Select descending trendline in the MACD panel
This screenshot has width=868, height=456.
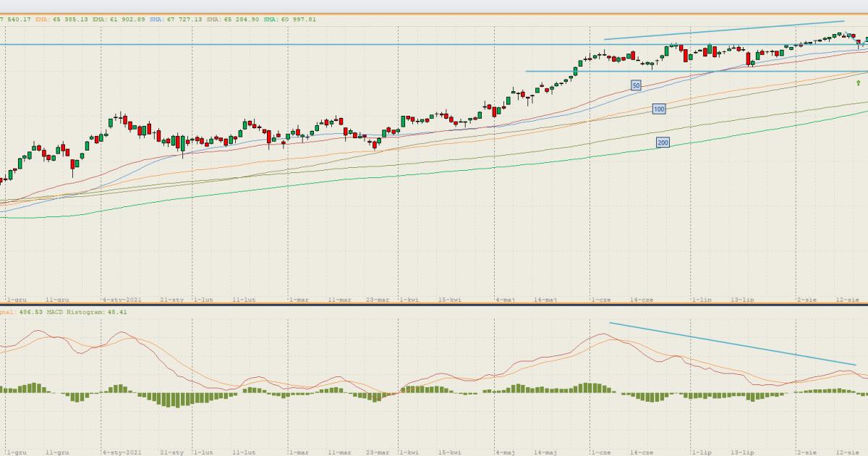732,344
